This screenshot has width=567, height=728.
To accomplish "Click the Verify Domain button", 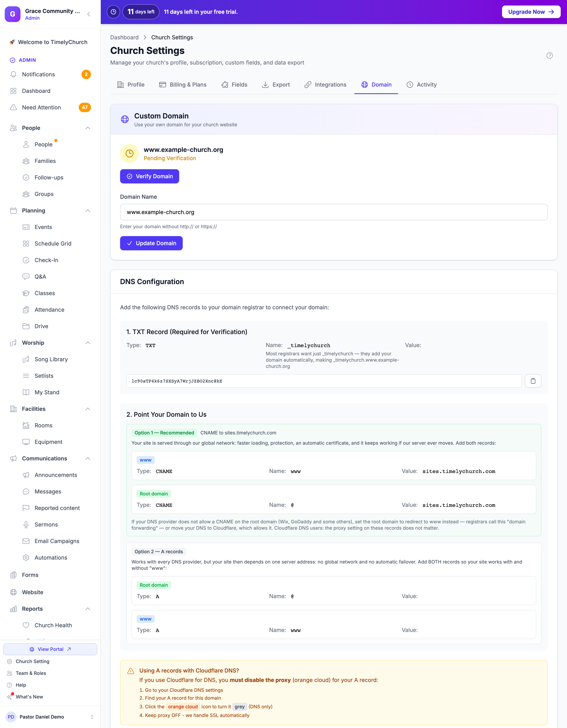I will point(149,176).
